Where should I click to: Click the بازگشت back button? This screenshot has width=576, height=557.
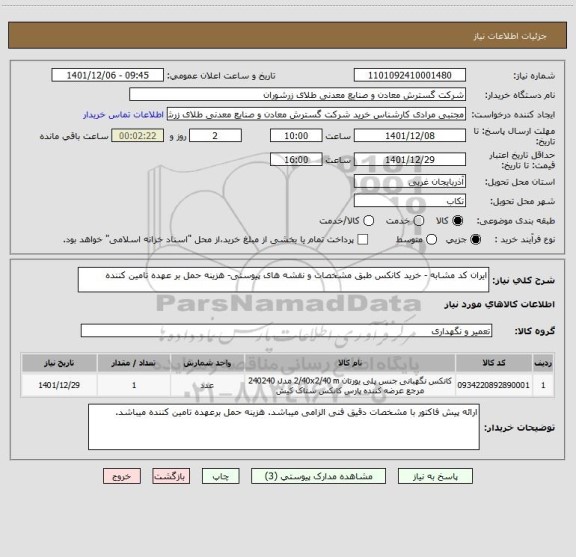pyautogui.click(x=171, y=476)
